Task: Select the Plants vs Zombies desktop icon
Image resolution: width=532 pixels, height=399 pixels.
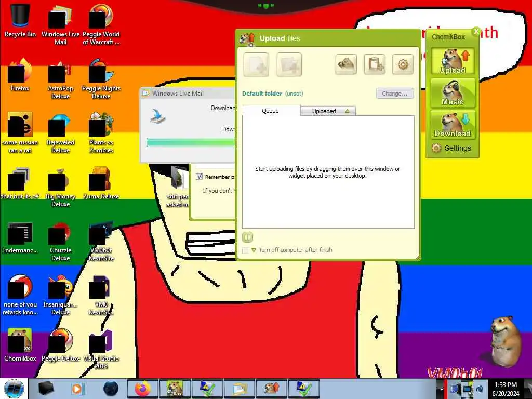Action: click(x=101, y=132)
